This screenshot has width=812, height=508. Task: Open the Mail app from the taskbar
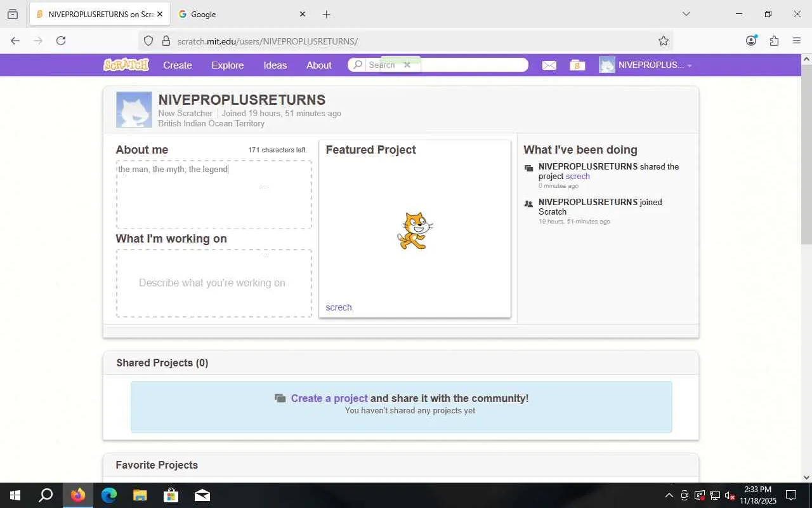pyautogui.click(x=202, y=495)
